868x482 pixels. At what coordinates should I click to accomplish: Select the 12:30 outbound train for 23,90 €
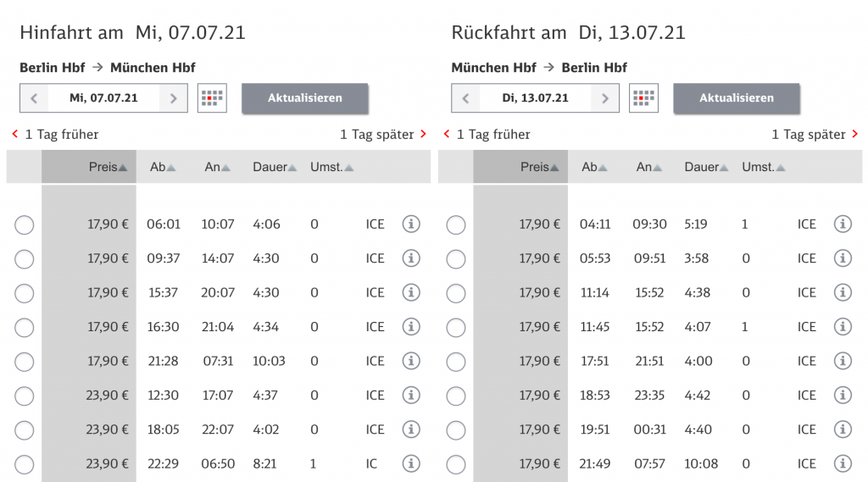tap(25, 396)
